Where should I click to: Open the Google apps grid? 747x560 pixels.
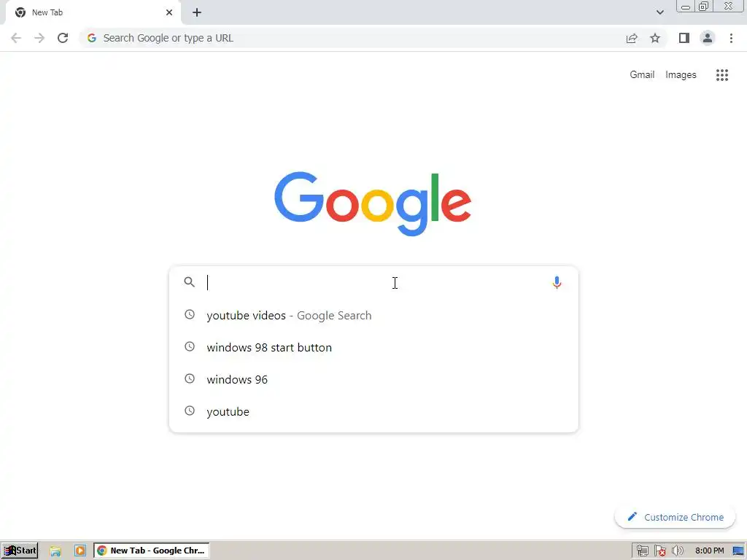(x=721, y=75)
